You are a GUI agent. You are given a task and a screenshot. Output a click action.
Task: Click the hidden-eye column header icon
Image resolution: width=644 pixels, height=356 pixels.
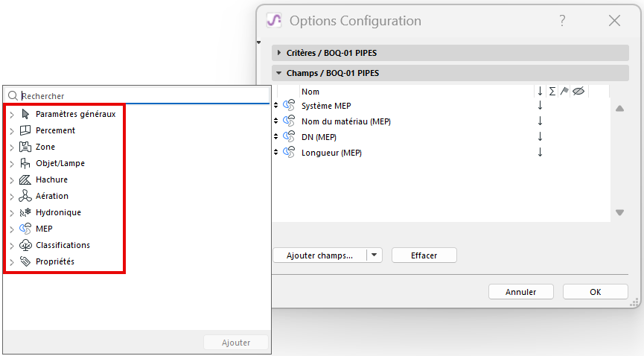point(578,91)
